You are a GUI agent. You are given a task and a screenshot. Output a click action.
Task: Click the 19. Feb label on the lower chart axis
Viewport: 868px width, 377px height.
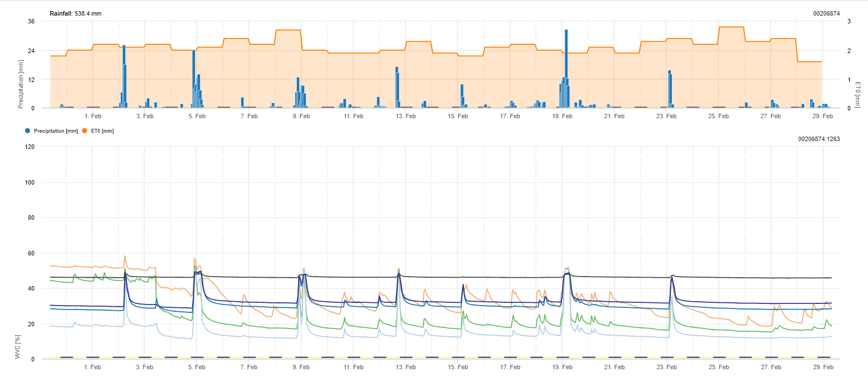[x=562, y=367]
